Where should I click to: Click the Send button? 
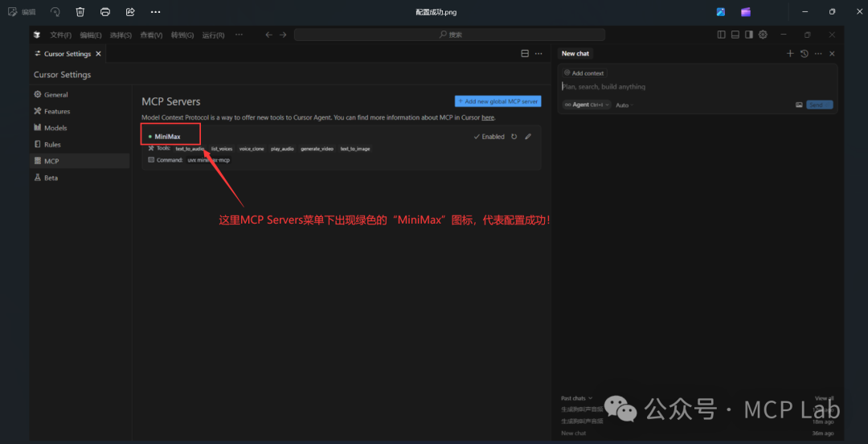(x=819, y=105)
